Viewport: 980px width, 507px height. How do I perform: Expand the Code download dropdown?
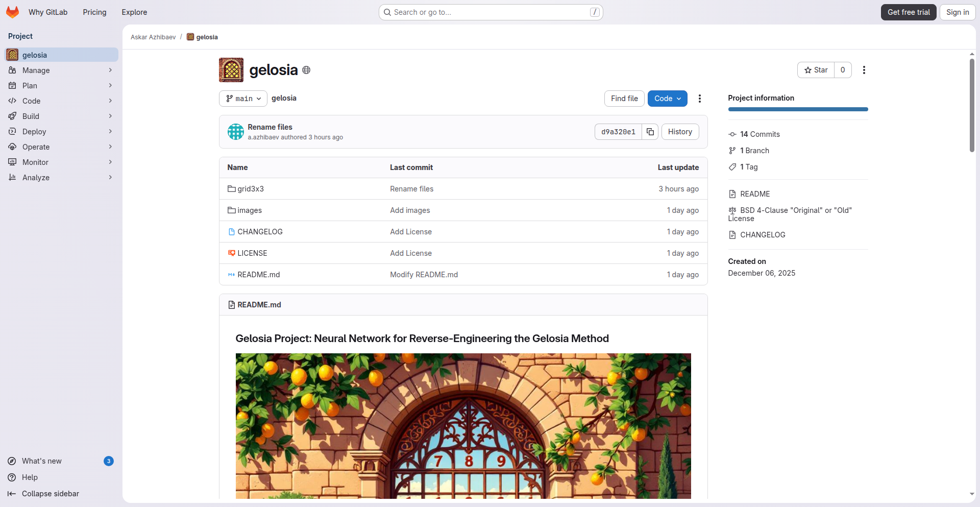tap(667, 99)
